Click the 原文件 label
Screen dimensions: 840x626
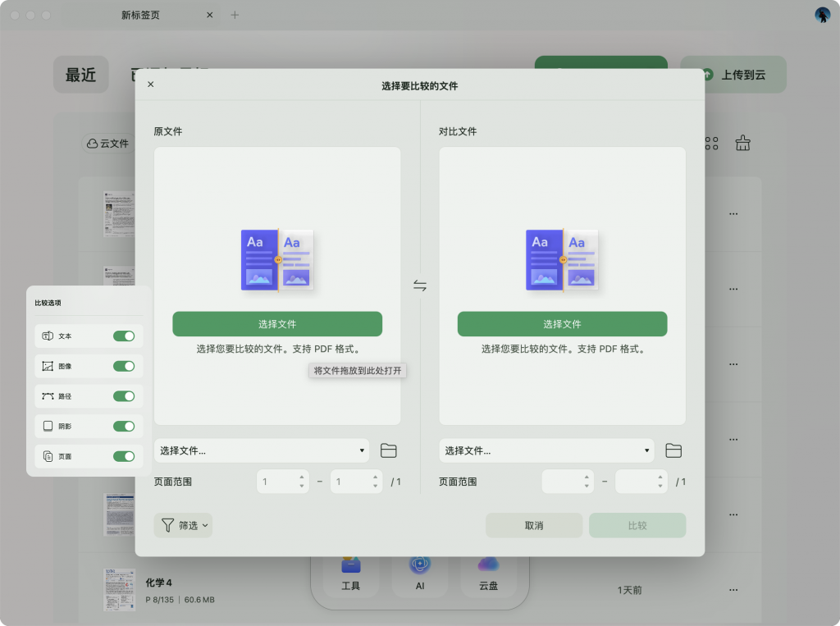tap(168, 131)
